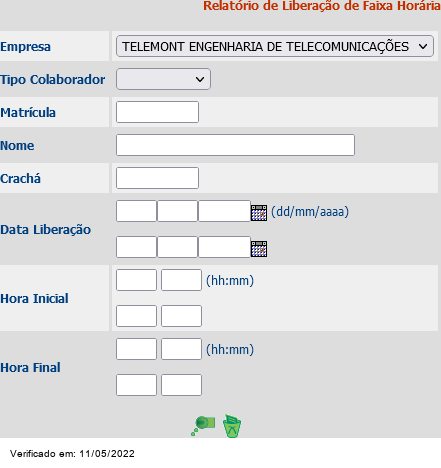This screenshot has width=441, height=468.
Task: Click month field of first Data Liberação
Action: (x=177, y=211)
